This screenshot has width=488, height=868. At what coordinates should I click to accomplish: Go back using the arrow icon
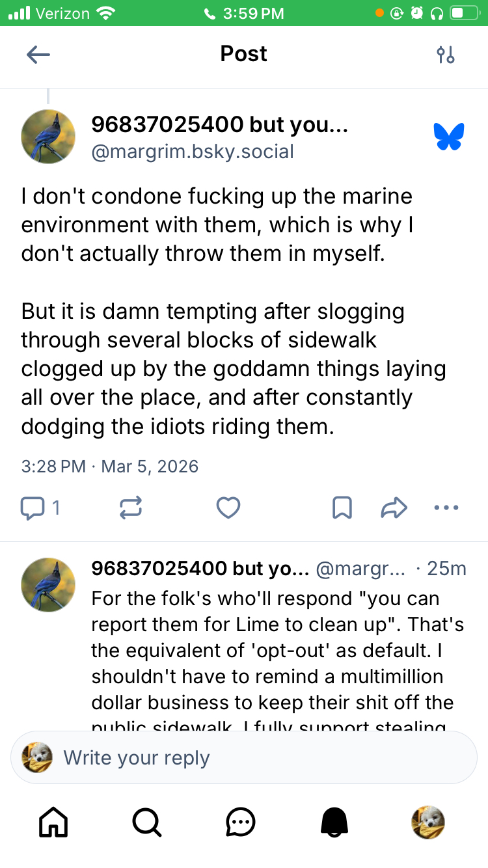pyautogui.click(x=38, y=55)
